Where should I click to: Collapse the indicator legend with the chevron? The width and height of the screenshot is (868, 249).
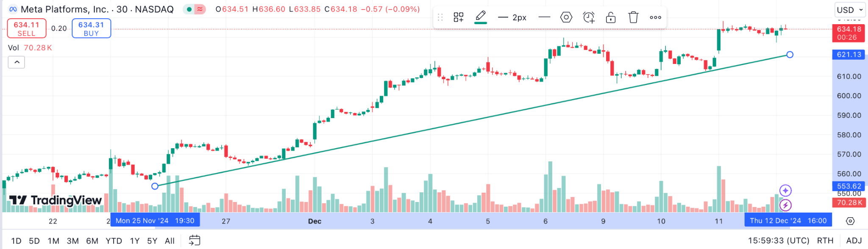pos(17,62)
